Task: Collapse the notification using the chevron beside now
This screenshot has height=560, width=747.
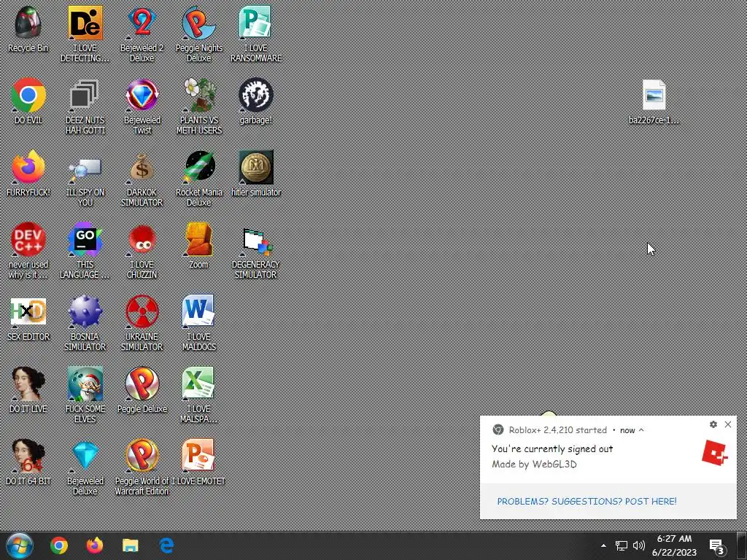Action: coord(641,430)
